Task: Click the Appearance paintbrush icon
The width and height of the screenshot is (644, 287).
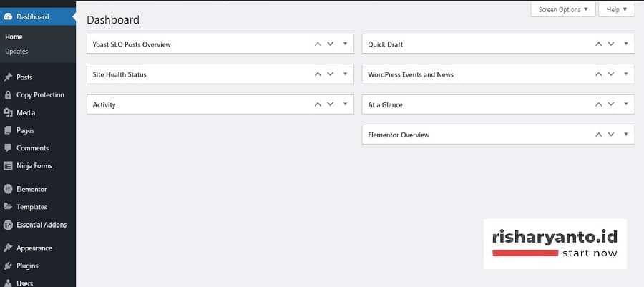Action: pos(8,248)
